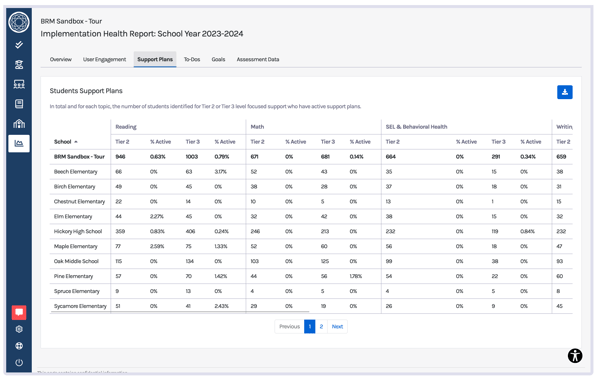The image size is (600, 379).
Task: Select the Elm Elementary row
Action: click(x=311, y=216)
